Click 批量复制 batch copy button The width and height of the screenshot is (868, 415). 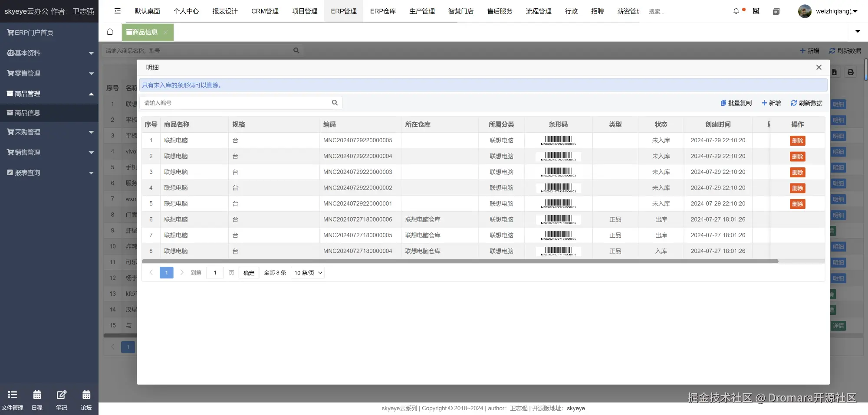tap(736, 103)
